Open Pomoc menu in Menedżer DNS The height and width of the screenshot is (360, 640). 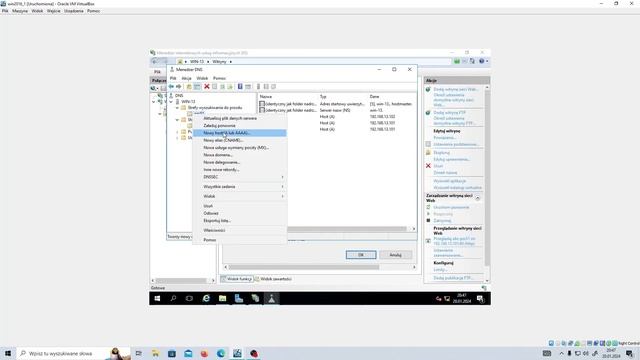coord(219,78)
